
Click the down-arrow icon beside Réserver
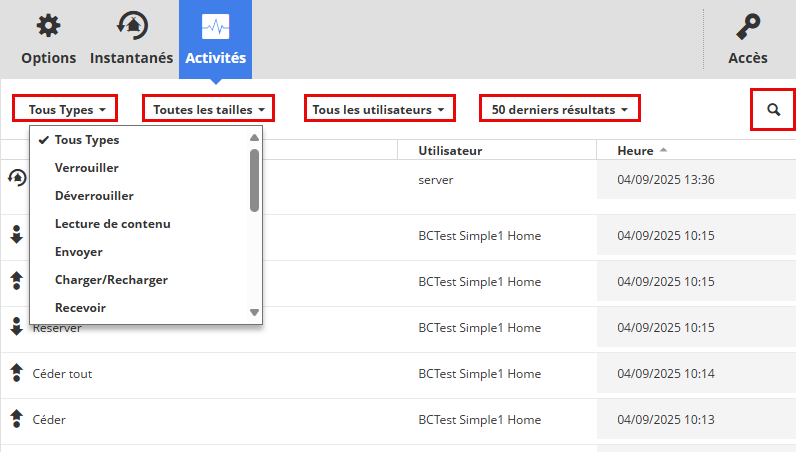16,327
